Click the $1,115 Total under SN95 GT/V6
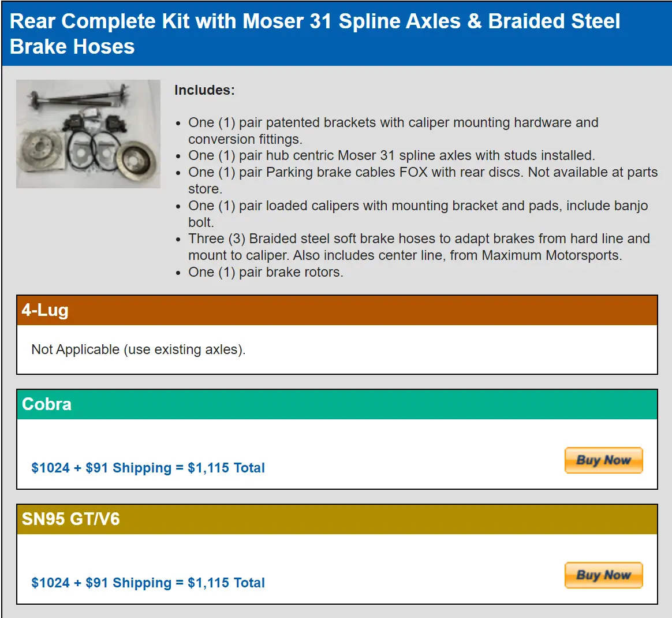This screenshot has width=672, height=618. click(x=226, y=582)
